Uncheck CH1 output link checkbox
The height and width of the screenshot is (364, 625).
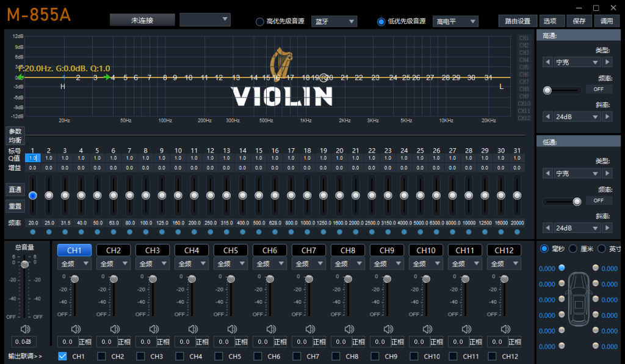pos(62,356)
